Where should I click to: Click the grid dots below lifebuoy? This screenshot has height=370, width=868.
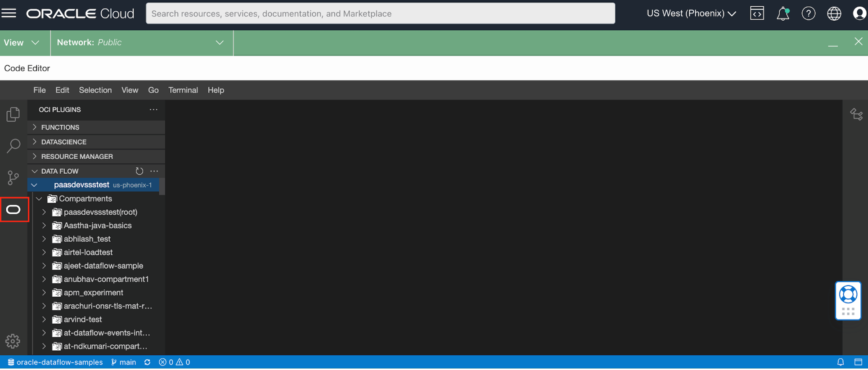click(848, 311)
